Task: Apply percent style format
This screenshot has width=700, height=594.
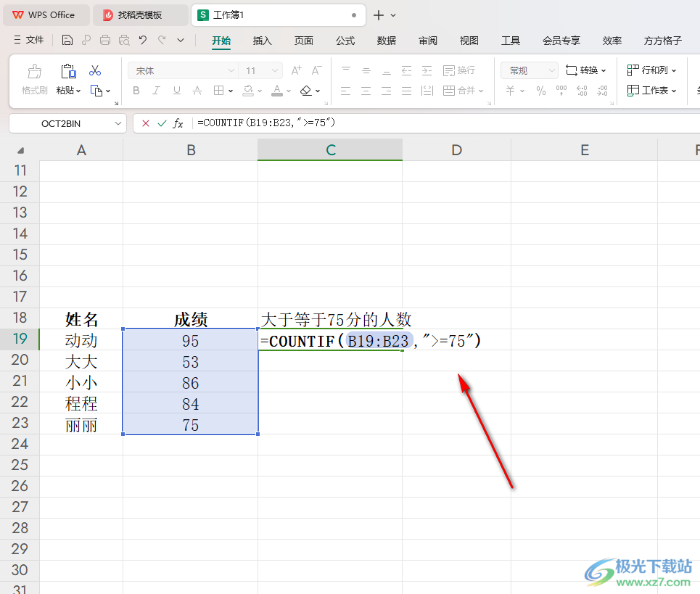Action: 541,91
